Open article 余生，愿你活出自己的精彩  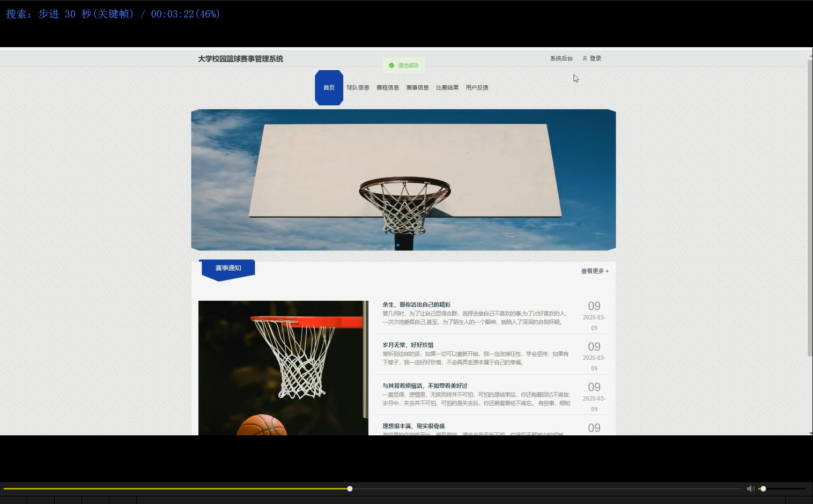(x=416, y=305)
